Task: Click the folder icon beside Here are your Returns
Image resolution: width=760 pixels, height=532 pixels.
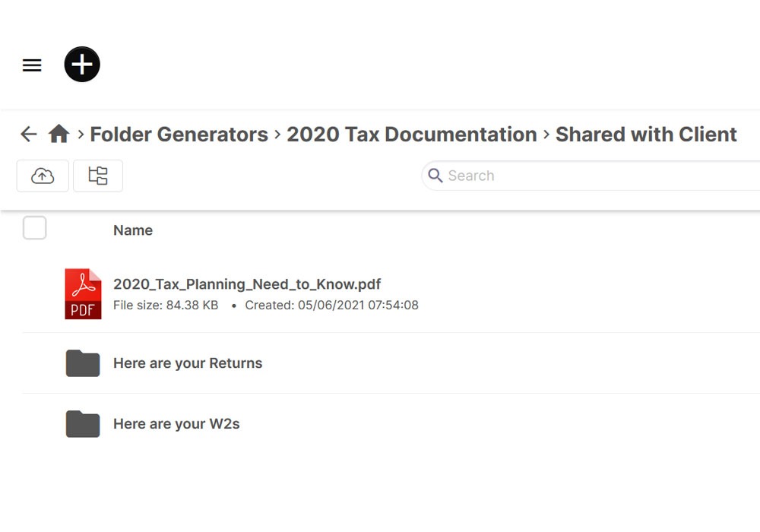Action: point(83,363)
